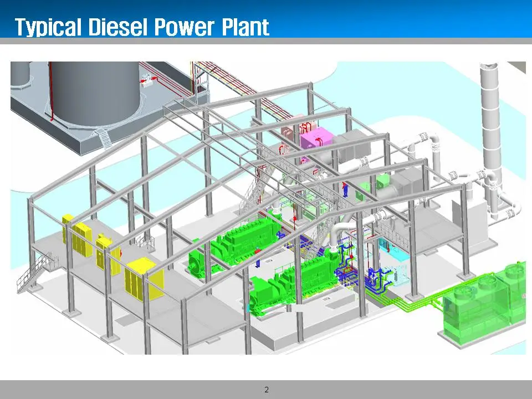Click the slide number 2 in footer
532x399 pixels.
[266, 390]
